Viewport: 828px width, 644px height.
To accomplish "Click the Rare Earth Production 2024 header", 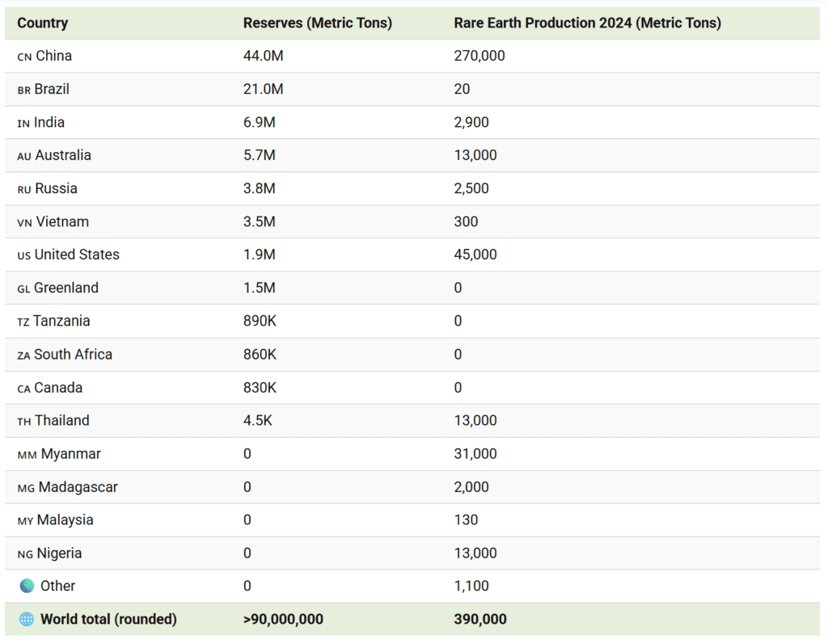I will click(x=587, y=23).
